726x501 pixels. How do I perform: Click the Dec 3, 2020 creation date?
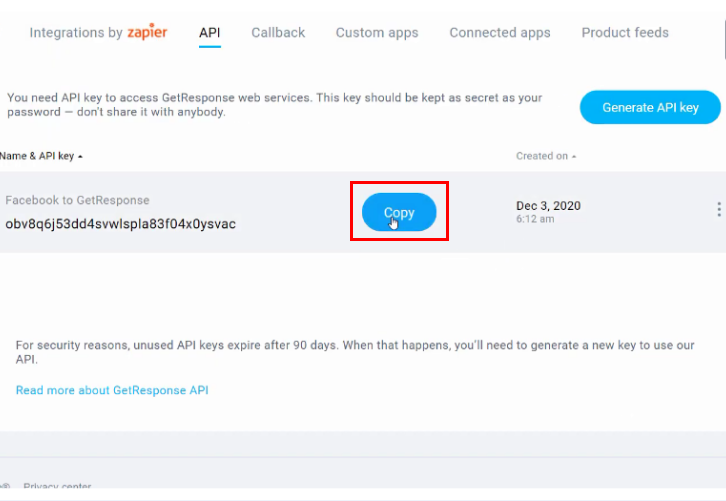coord(548,206)
